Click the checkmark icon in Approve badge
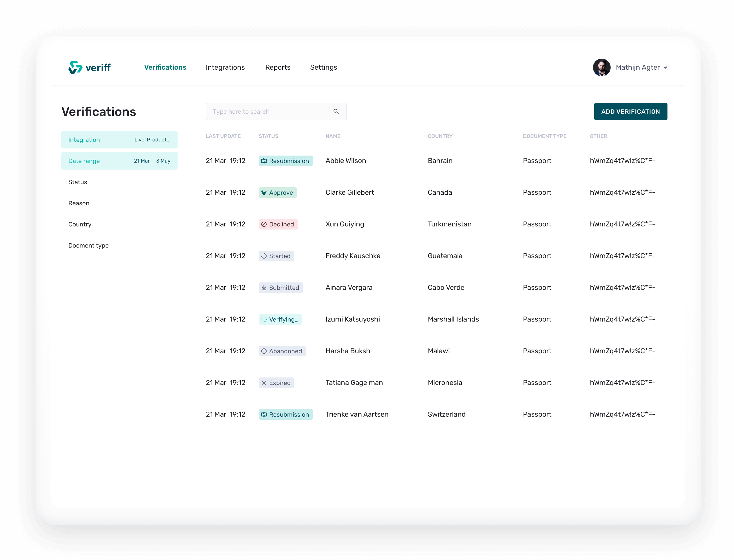The image size is (734, 560). coord(264,192)
